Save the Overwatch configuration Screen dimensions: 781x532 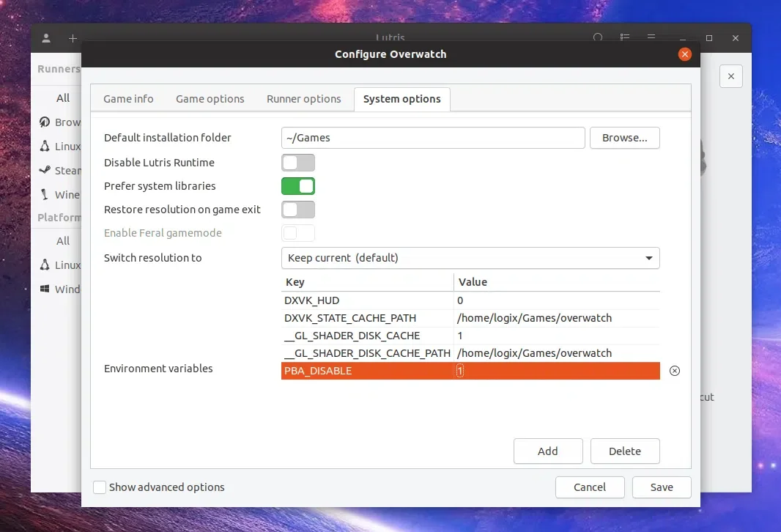point(662,487)
